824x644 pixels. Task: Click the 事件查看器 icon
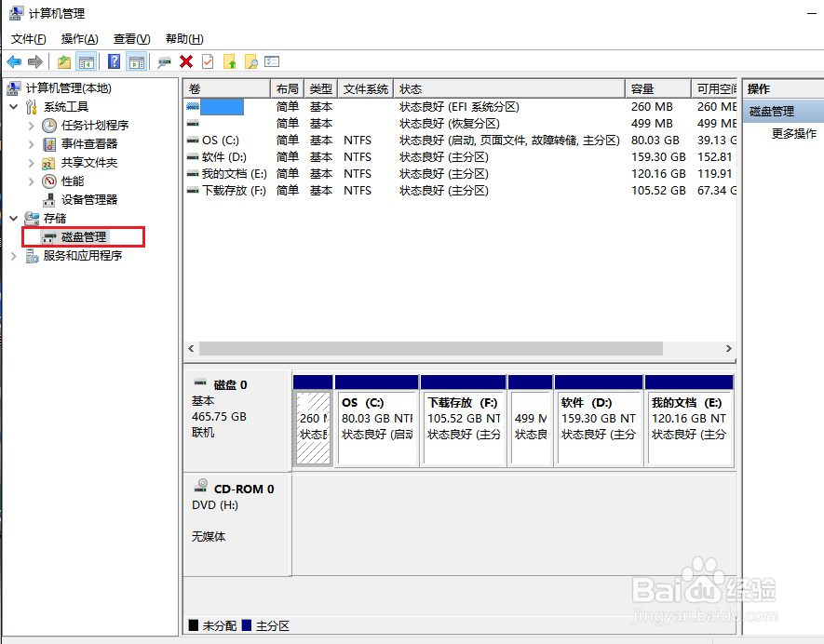(48, 144)
